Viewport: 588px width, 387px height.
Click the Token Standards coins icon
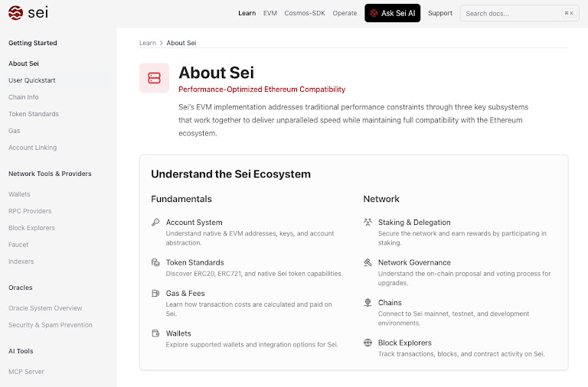(155, 262)
